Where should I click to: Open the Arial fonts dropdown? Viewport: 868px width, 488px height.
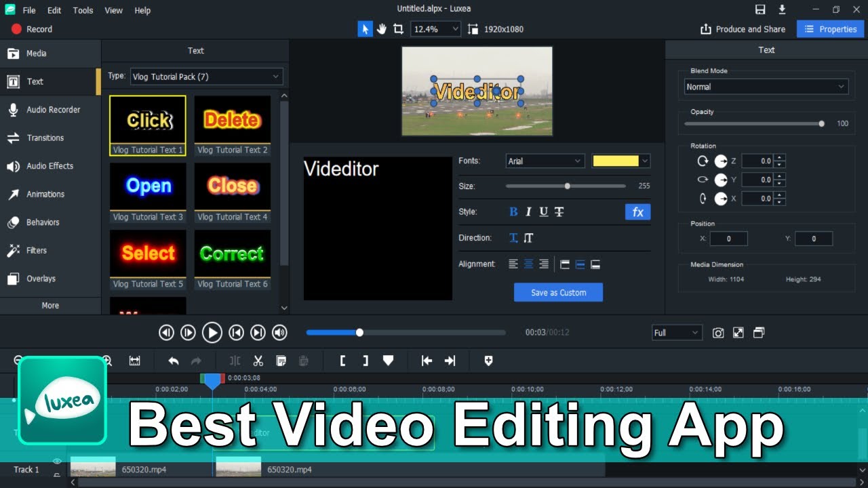click(545, 161)
